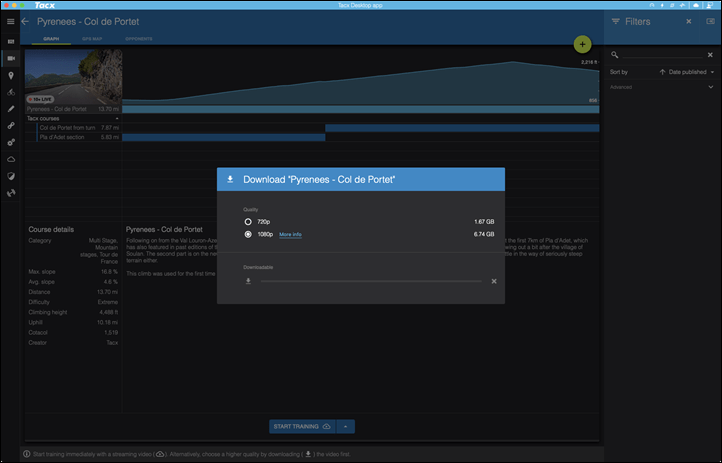Click the power bolt icon in title bar
The height and width of the screenshot is (463, 722).
pyautogui.click(x=662, y=5)
